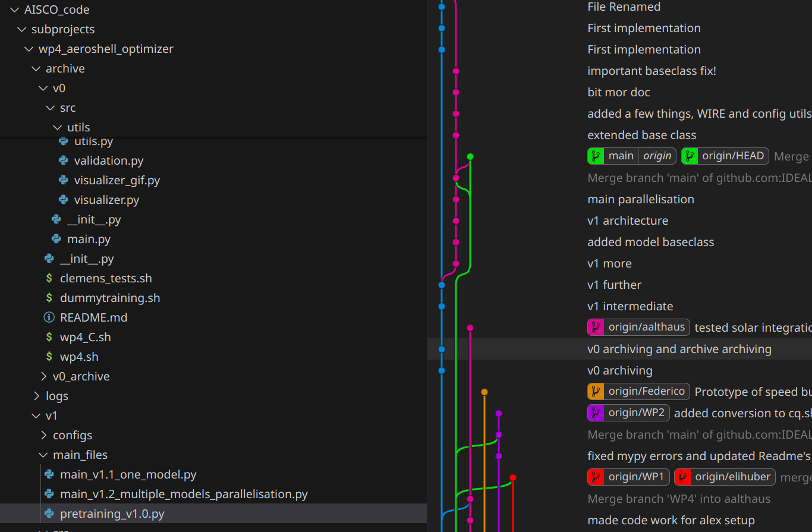This screenshot has width=812, height=532.
Task: Collapse the subprojects folder
Action: click(22, 29)
